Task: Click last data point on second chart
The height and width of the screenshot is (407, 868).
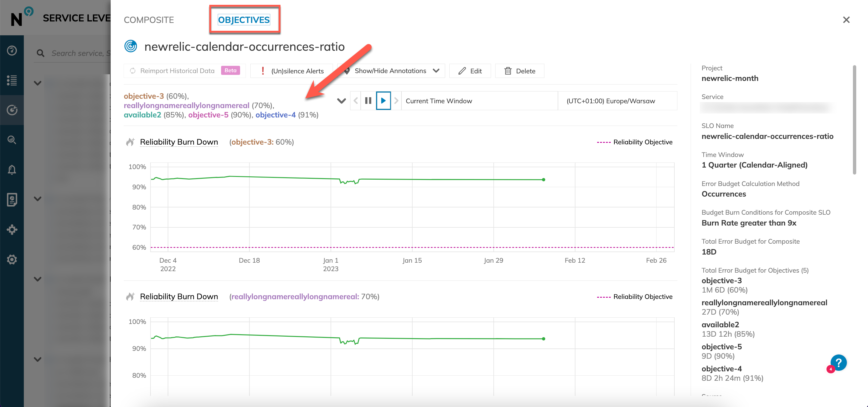Action: pos(543,338)
